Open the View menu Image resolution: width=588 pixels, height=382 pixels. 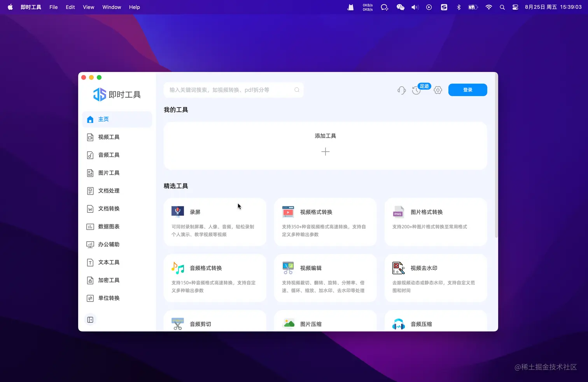click(x=89, y=7)
